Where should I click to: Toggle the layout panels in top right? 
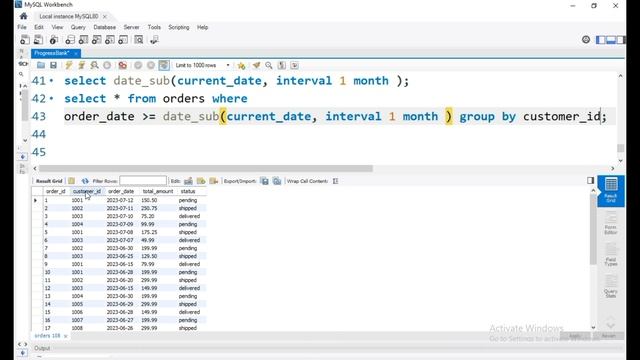tap(610, 40)
